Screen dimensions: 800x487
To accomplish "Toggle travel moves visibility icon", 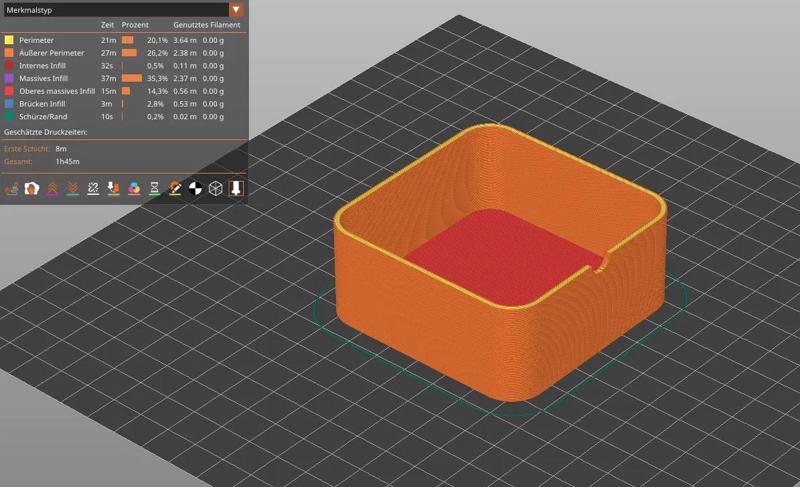I will click(x=11, y=188).
